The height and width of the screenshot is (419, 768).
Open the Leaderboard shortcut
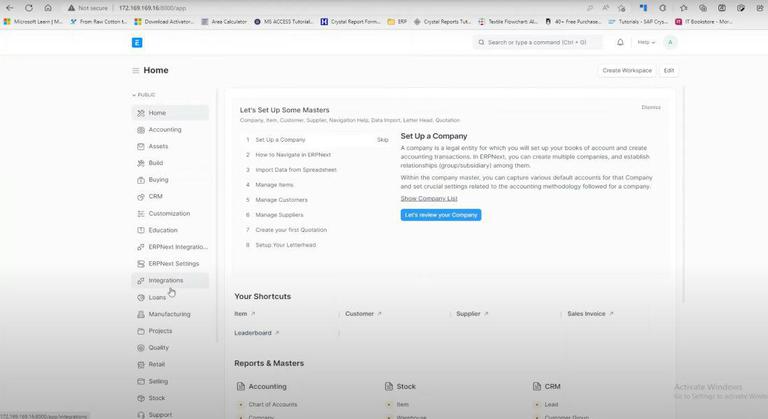tap(256, 333)
